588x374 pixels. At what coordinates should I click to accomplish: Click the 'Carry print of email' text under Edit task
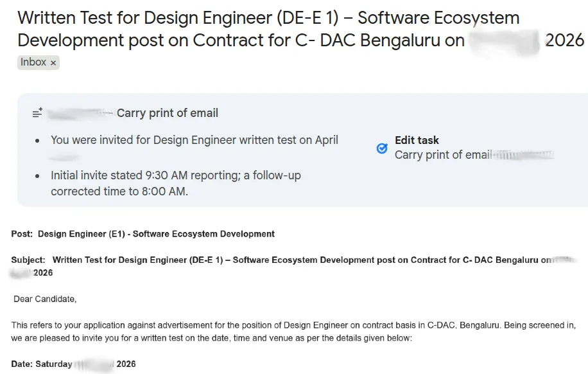(x=443, y=155)
